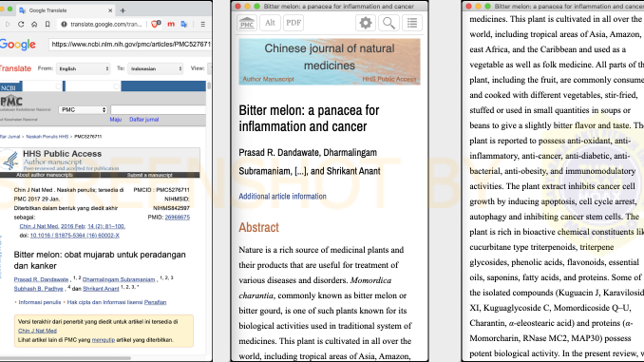Open the From language dropdown
The width and height of the screenshot is (644, 362).
tap(84, 68)
